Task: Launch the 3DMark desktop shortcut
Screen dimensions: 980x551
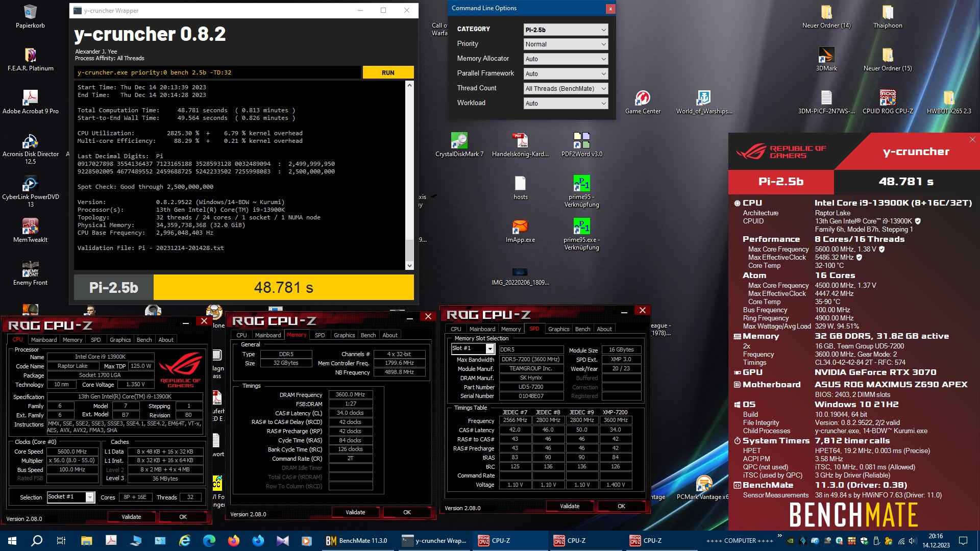Action: point(826,59)
